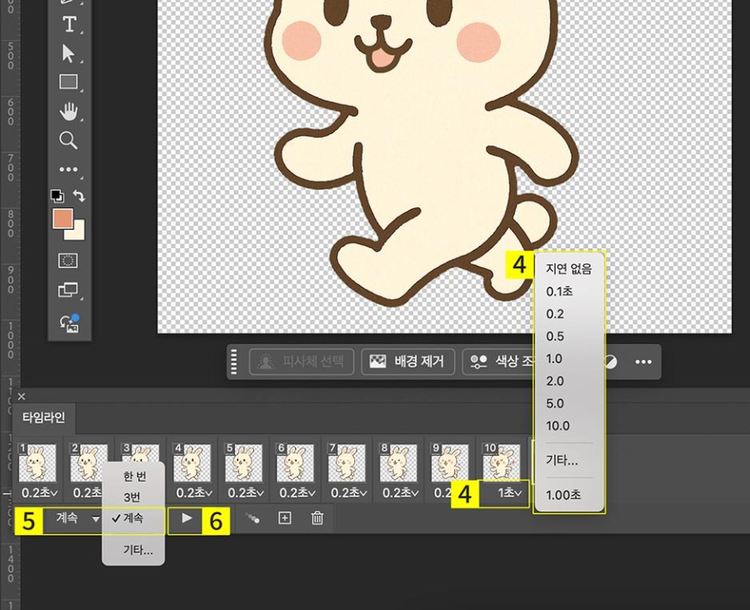The height and width of the screenshot is (610, 750).
Task: Reset to default black and white colors
Action: 57,197
